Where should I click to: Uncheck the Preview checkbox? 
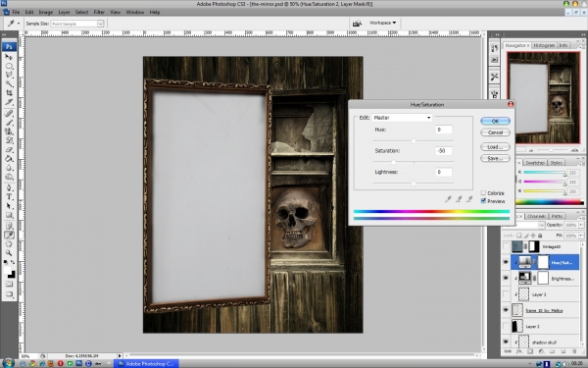pos(483,201)
